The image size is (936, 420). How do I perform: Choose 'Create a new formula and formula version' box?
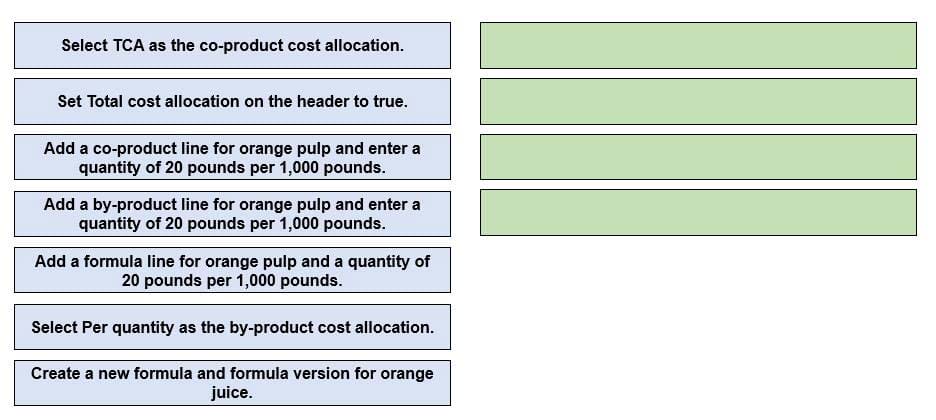232,383
